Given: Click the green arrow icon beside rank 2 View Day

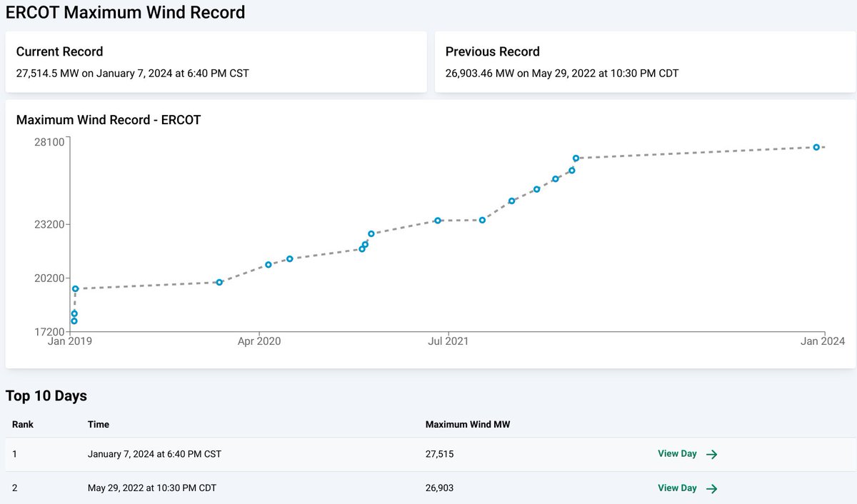Looking at the screenshot, I should (711, 488).
